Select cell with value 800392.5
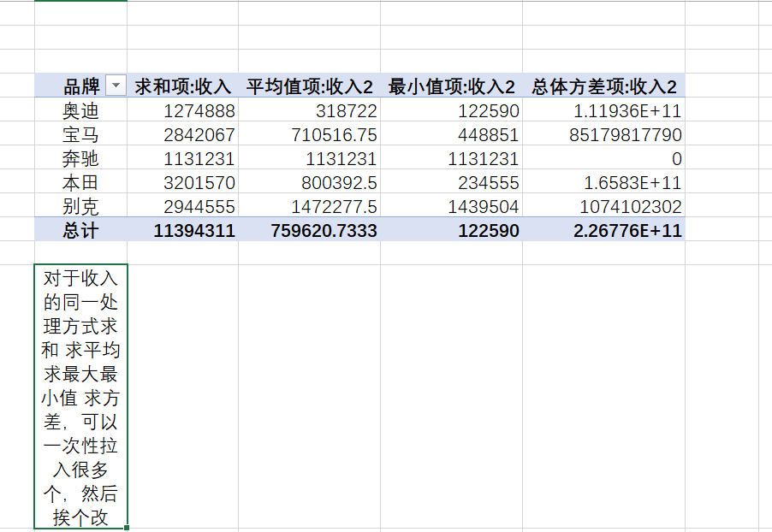Image resolution: width=772 pixels, height=532 pixels. [x=309, y=181]
